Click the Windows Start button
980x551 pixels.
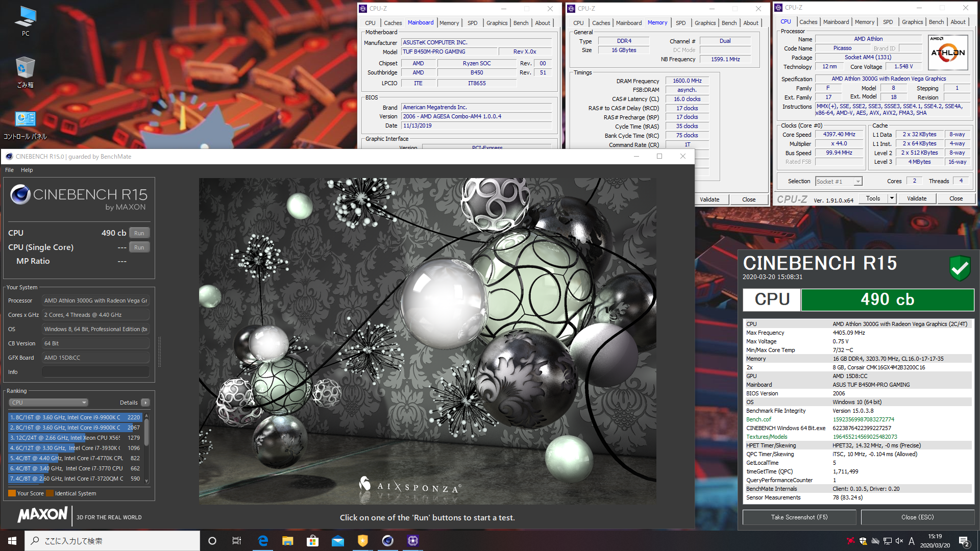12,541
